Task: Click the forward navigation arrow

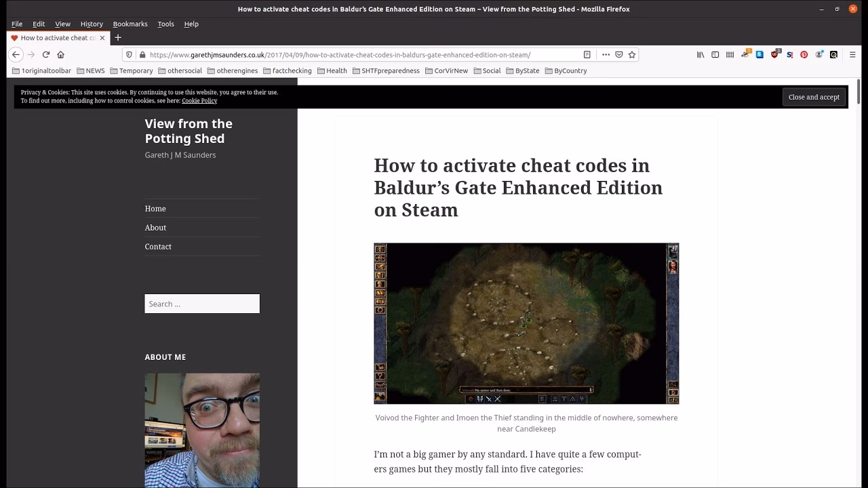Action: pos(31,54)
